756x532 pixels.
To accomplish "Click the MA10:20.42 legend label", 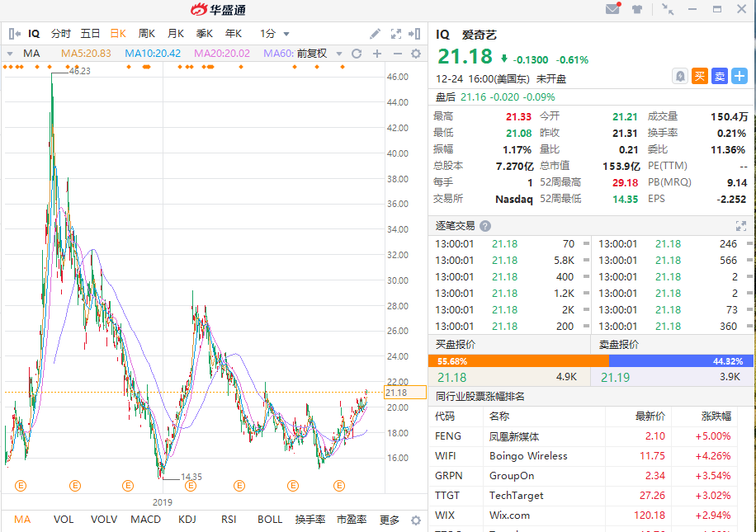I will coord(153,54).
